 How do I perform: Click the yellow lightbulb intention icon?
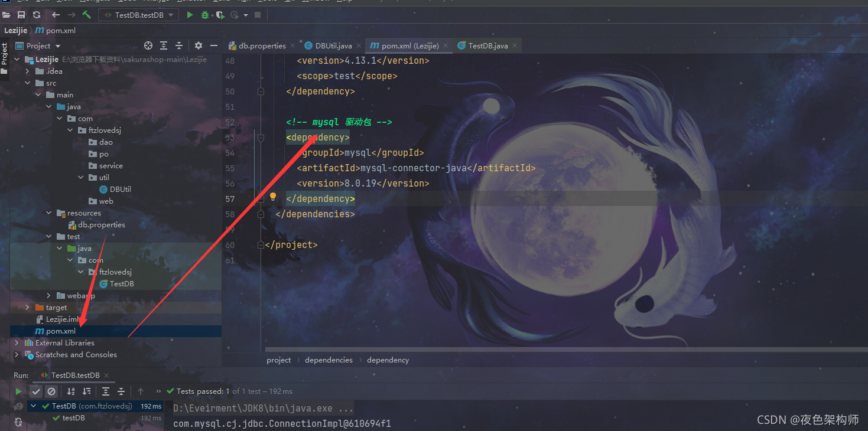[x=273, y=196]
